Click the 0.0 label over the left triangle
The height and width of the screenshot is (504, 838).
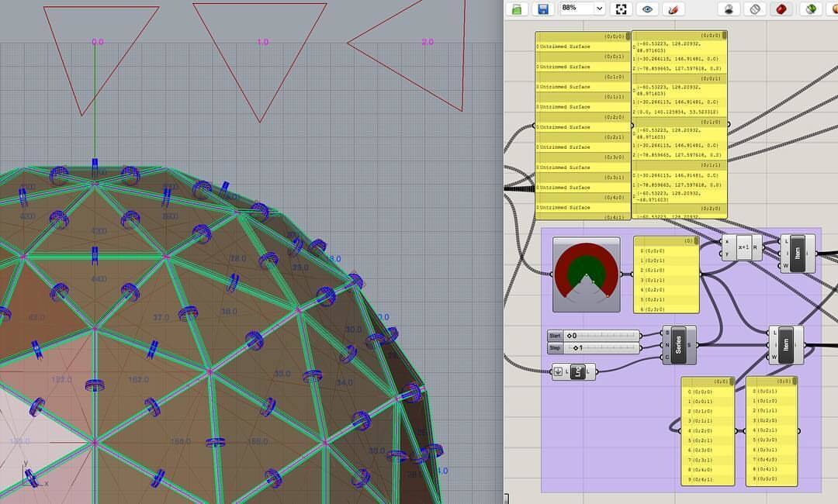[x=97, y=42]
